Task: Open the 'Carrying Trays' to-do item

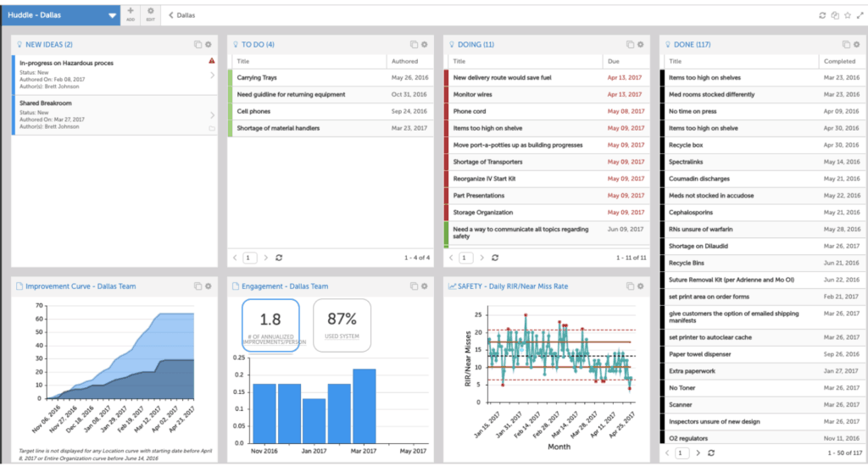Action: (257, 78)
